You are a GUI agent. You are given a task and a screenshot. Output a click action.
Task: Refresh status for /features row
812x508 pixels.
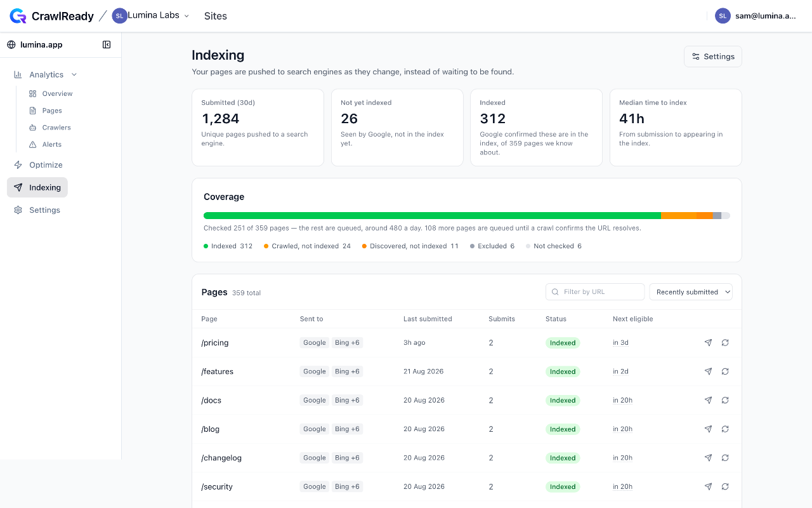click(x=725, y=371)
